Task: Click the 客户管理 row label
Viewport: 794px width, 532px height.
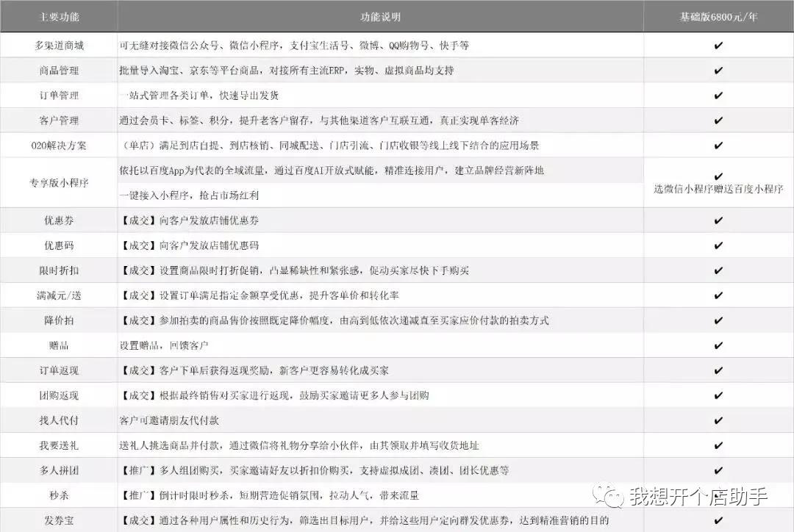Action: pos(57,121)
